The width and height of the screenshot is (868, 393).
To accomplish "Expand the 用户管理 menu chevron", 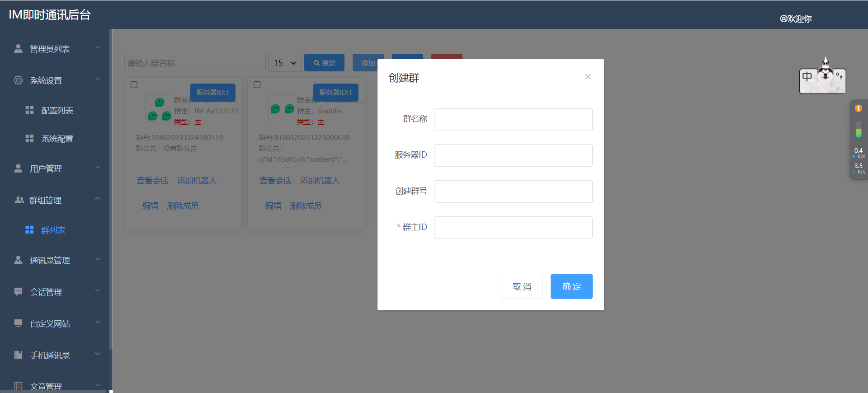I will [x=98, y=167].
